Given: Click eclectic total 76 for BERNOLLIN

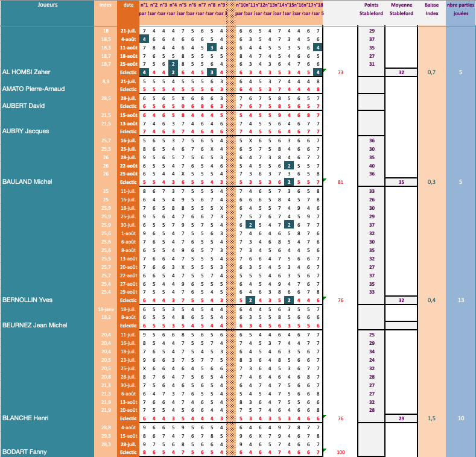Looking at the screenshot, I should [340, 300].
